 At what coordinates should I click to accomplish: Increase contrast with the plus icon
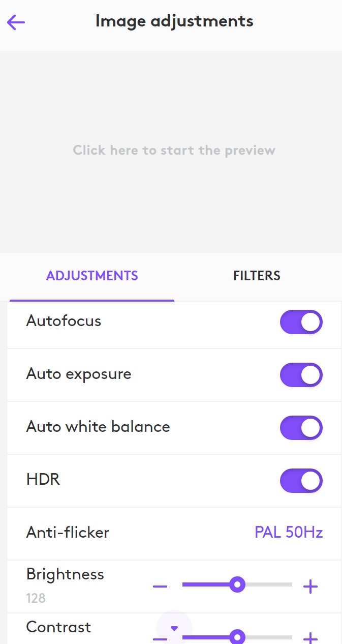310,638
